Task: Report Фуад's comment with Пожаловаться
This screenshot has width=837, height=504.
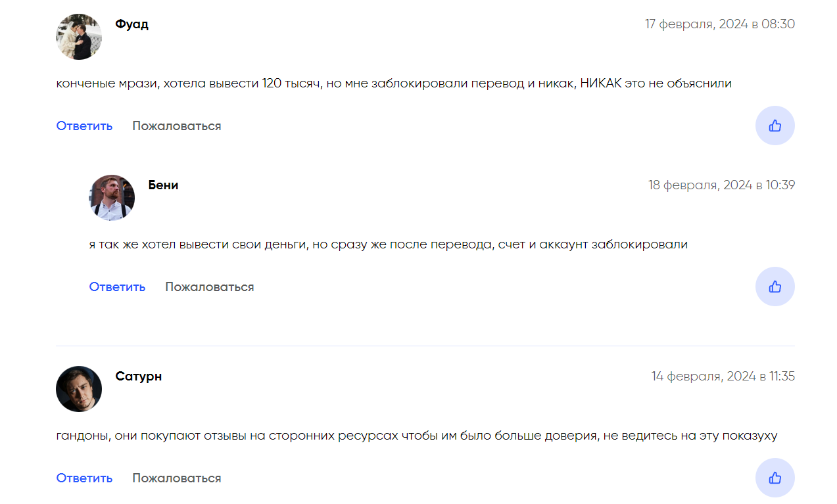Action: click(176, 126)
